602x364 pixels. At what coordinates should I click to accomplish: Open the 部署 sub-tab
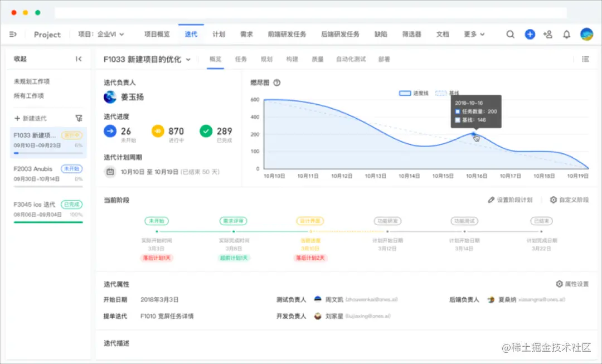coord(384,59)
